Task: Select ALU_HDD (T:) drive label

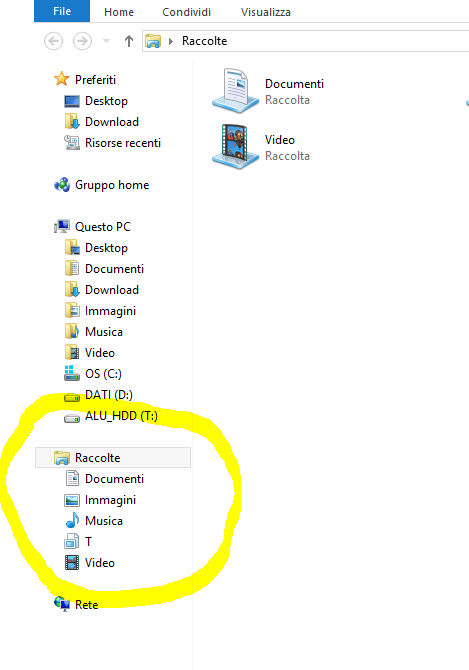Action: click(x=121, y=416)
